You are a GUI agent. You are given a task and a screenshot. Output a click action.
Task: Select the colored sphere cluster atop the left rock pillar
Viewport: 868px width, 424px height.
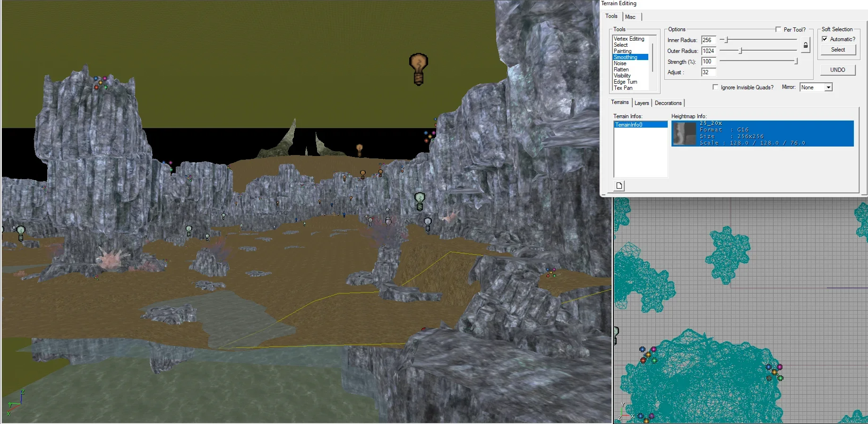tap(101, 82)
